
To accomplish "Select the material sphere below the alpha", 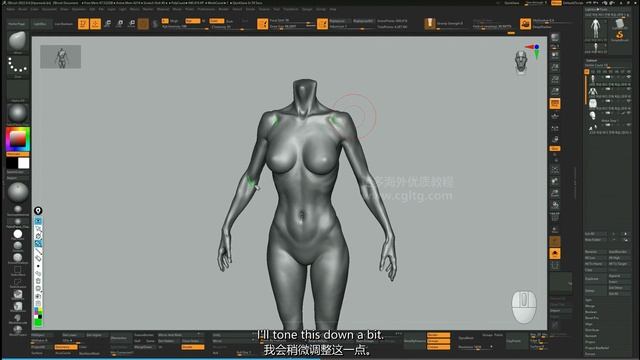I will [18, 114].
